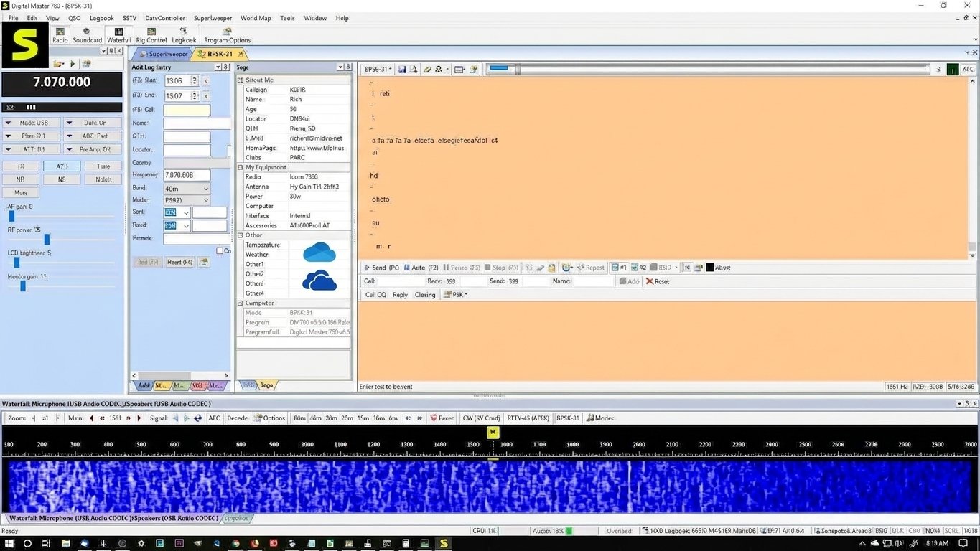Toggle the Tune button
Viewport: 980px width, 551px height.
coord(103,166)
